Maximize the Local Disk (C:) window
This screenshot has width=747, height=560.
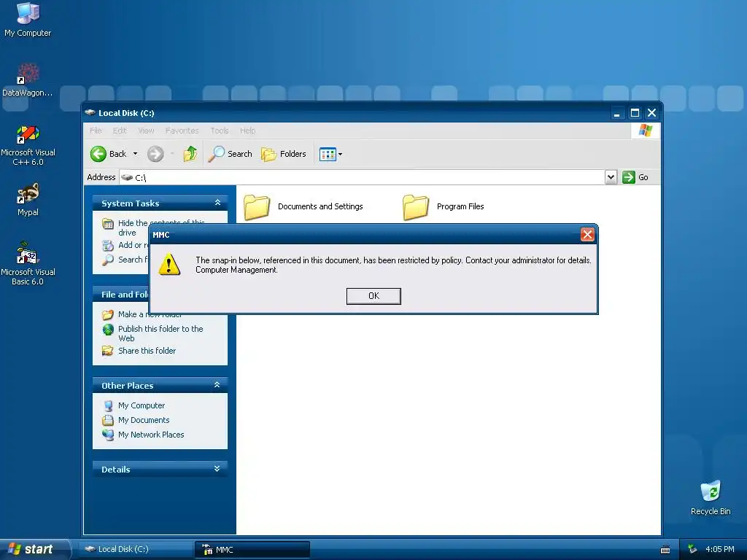tap(635, 113)
